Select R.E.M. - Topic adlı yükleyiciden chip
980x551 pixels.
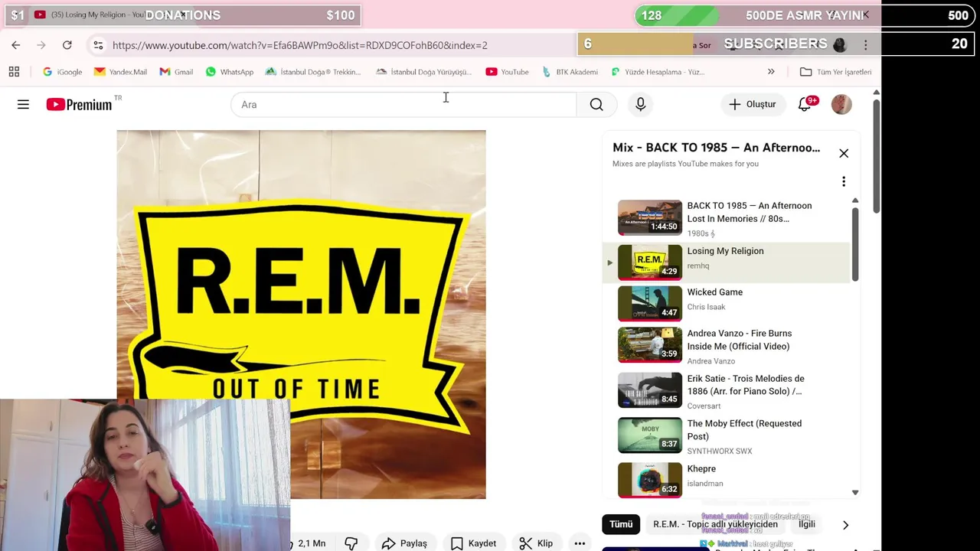(x=715, y=524)
